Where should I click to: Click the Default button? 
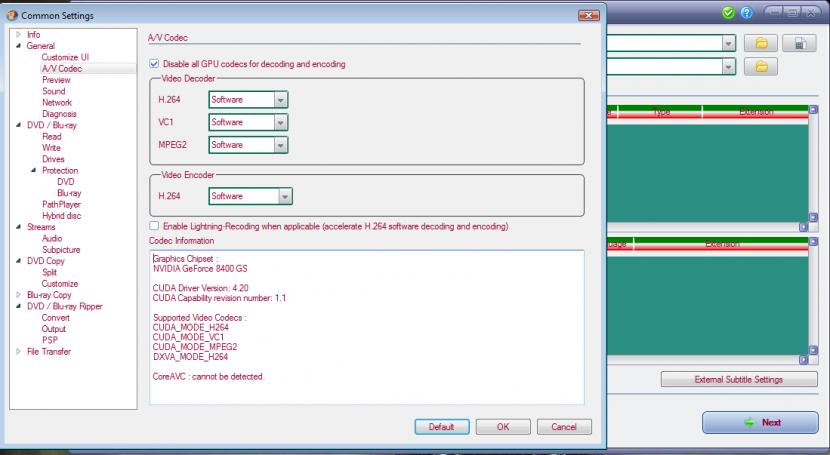[x=441, y=427]
